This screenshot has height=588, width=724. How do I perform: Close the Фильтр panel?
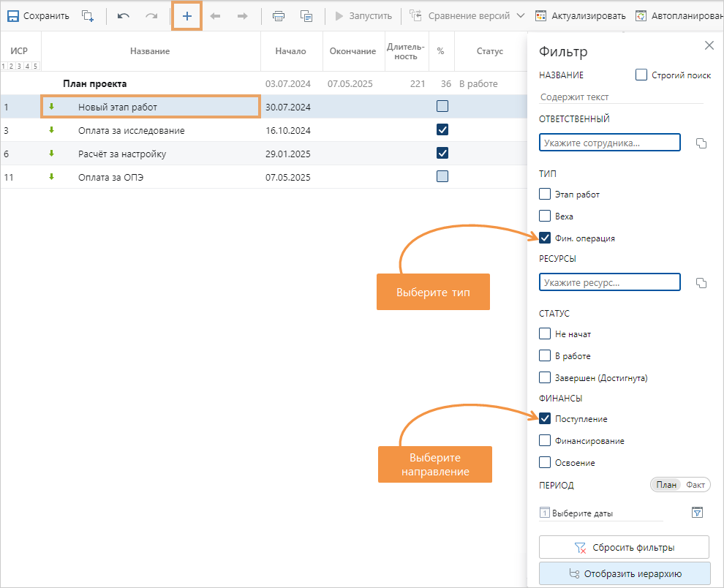click(709, 45)
